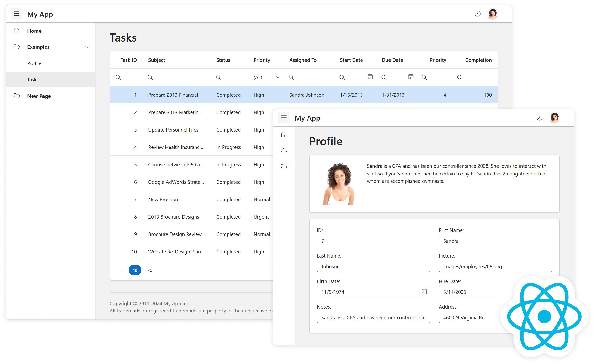Viewport: 594px width, 364px height.
Task: Navigate to Home from the sidebar
Action: pos(34,31)
